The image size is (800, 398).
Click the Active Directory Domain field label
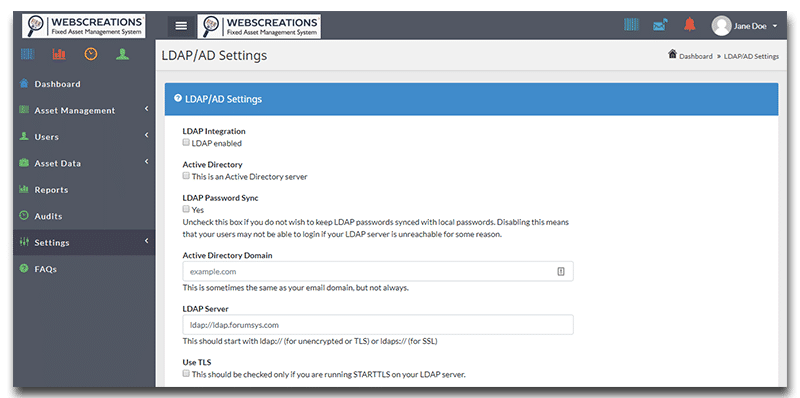click(228, 255)
